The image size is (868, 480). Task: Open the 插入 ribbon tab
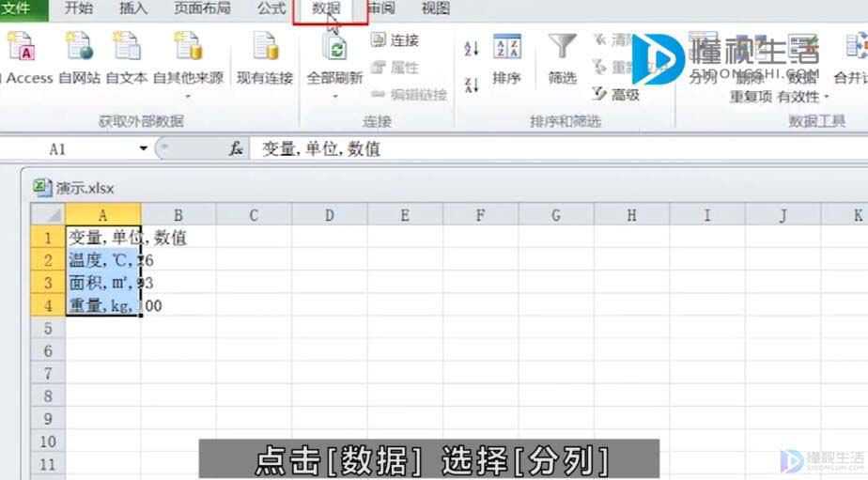(x=132, y=8)
